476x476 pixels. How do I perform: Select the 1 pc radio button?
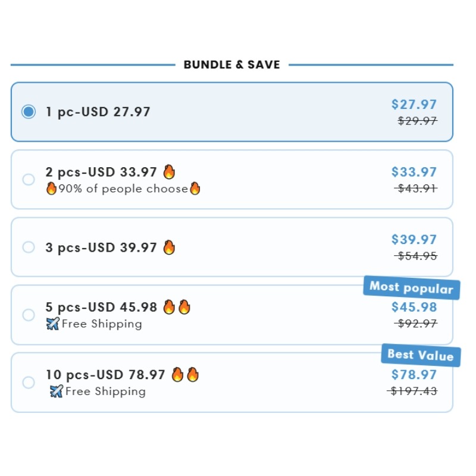29,112
